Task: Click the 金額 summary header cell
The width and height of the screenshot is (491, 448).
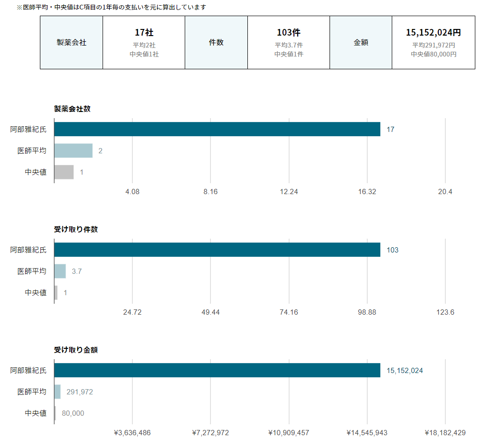Action: (361, 43)
